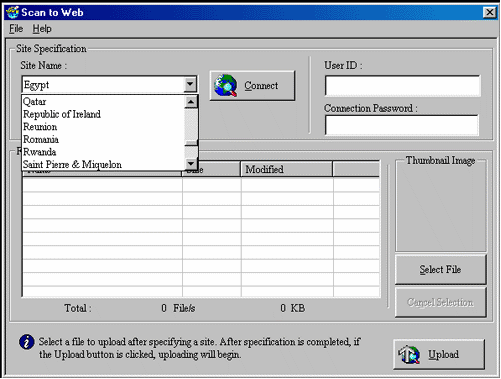Pick Romania from the dropdown list
501x379 pixels.
coord(103,139)
